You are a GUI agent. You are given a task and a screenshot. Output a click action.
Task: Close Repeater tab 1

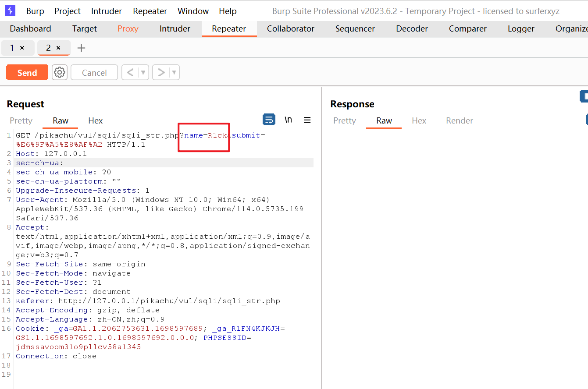pos(22,48)
